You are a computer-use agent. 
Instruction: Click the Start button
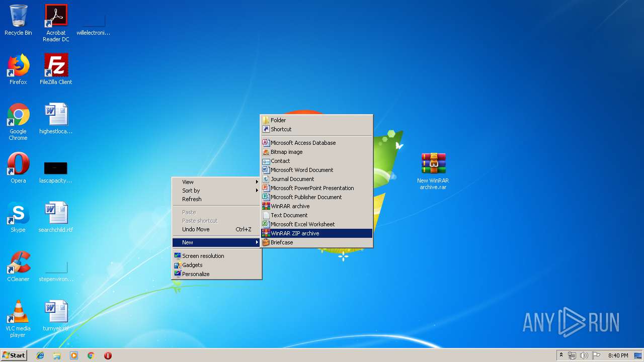point(14,355)
